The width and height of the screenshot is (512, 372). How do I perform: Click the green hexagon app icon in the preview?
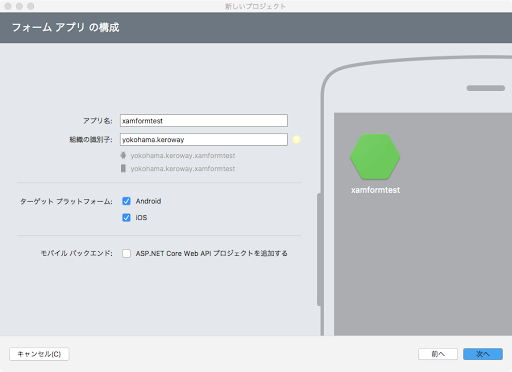375,157
